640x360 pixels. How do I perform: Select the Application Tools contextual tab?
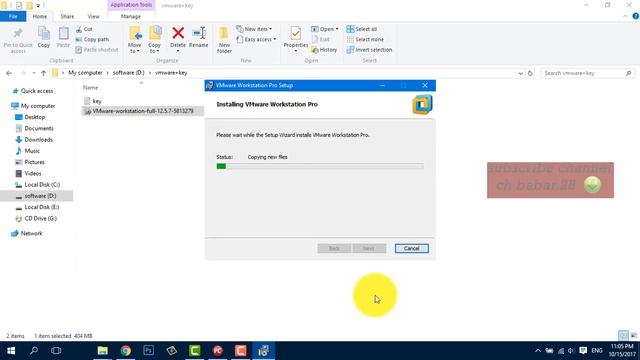click(x=131, y=5)
